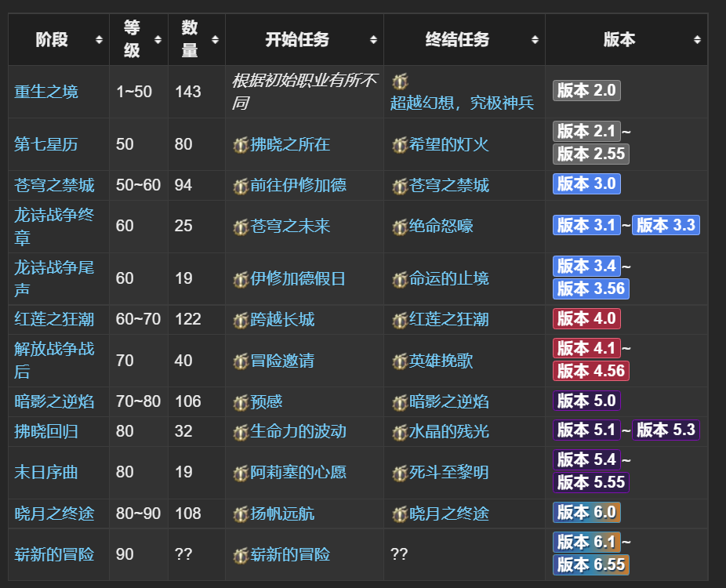Click quest icon beside 希望的灯火
Viewport: 726px width, 588px height.
pyautogui.click(x=400, y=145)
